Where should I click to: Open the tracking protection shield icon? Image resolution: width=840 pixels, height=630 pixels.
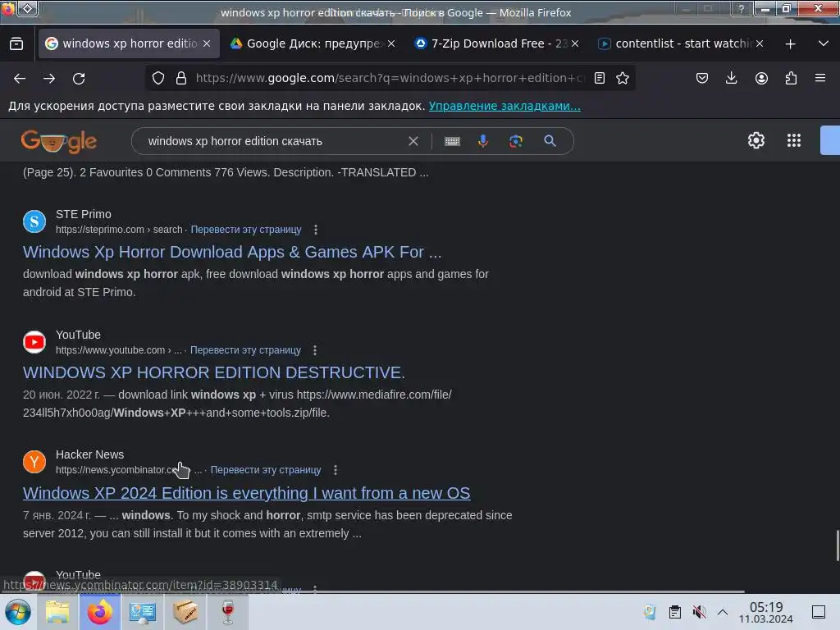click(158, 78)
